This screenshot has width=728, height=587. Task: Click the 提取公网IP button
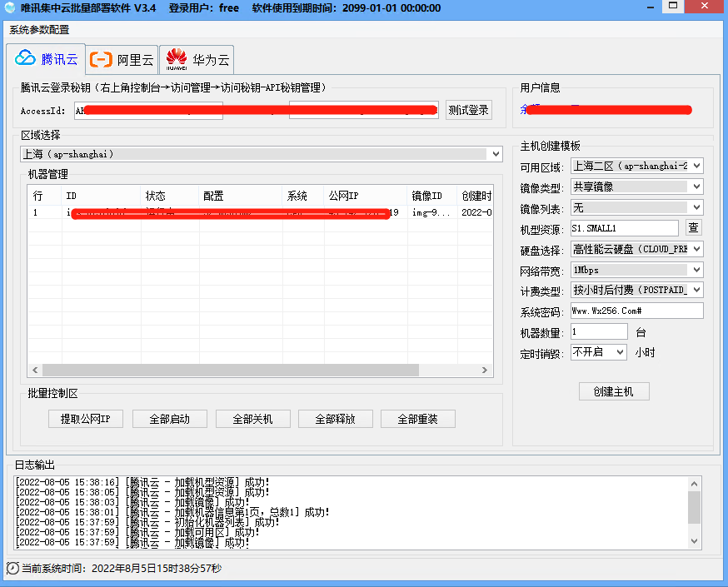(x=86, y=419)
